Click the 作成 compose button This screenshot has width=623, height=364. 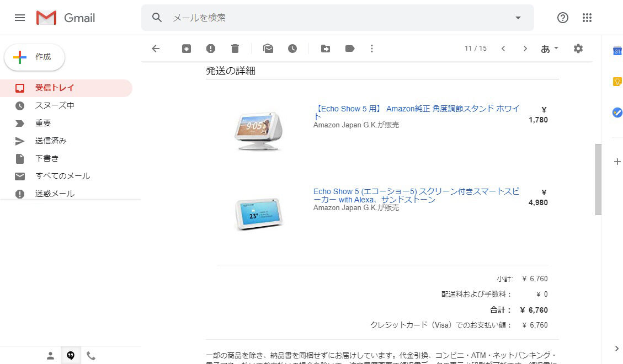click(35, 57)
